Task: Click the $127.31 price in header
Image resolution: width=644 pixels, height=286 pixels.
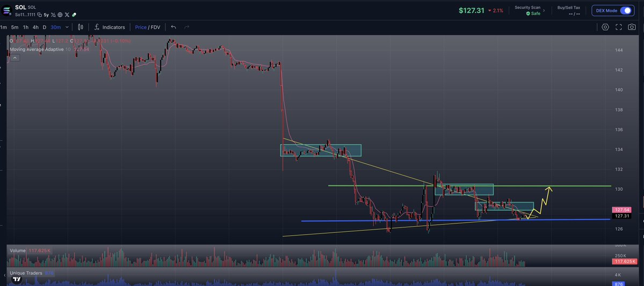Action: [x=472, y=11]
